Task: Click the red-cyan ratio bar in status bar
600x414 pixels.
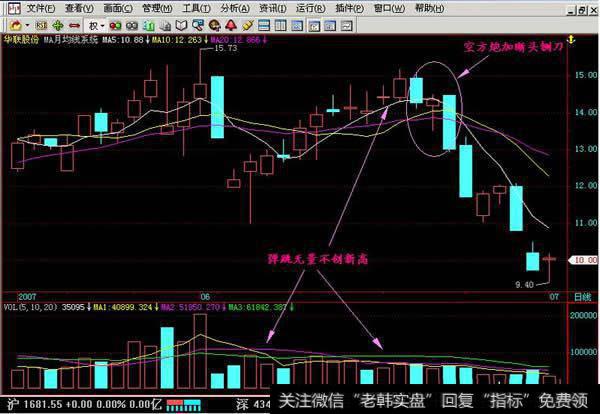Action: pos(186,405)
